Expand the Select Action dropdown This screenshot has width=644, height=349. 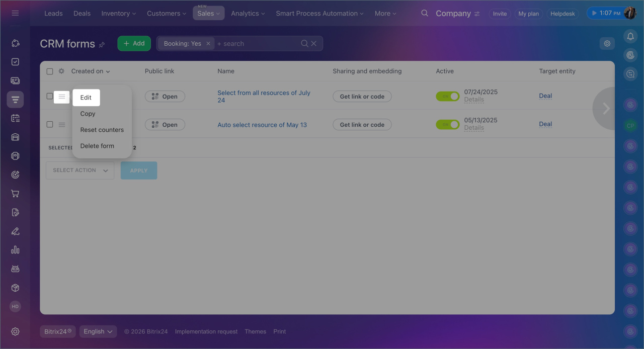pyautogui.click(x=80, y=170)
